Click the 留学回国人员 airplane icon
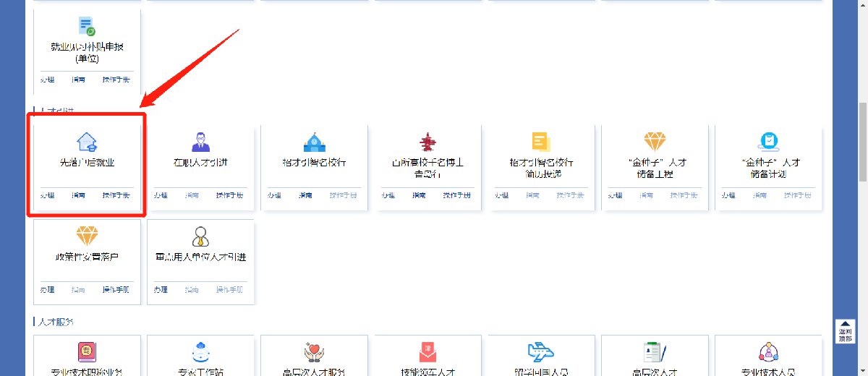This screenshot has width=868, height=376. [x=540, y=352]
